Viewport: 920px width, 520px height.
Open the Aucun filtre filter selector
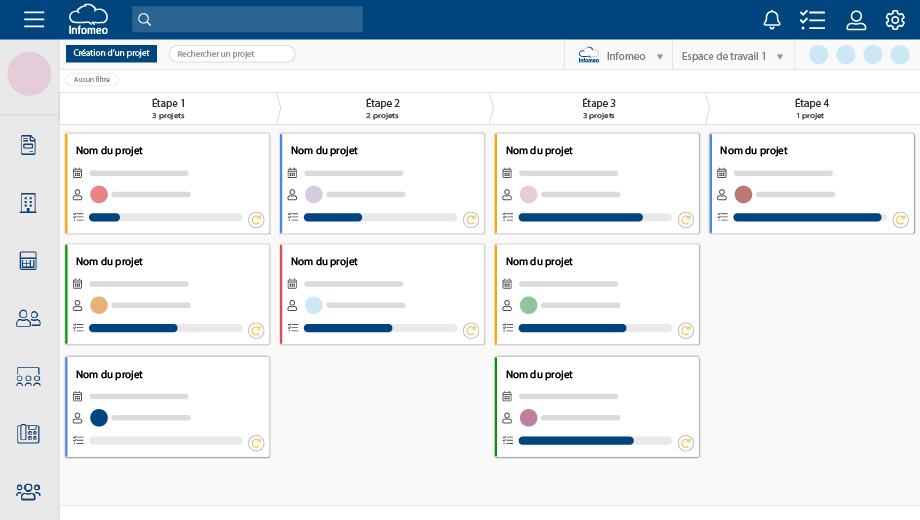[92, 79]
